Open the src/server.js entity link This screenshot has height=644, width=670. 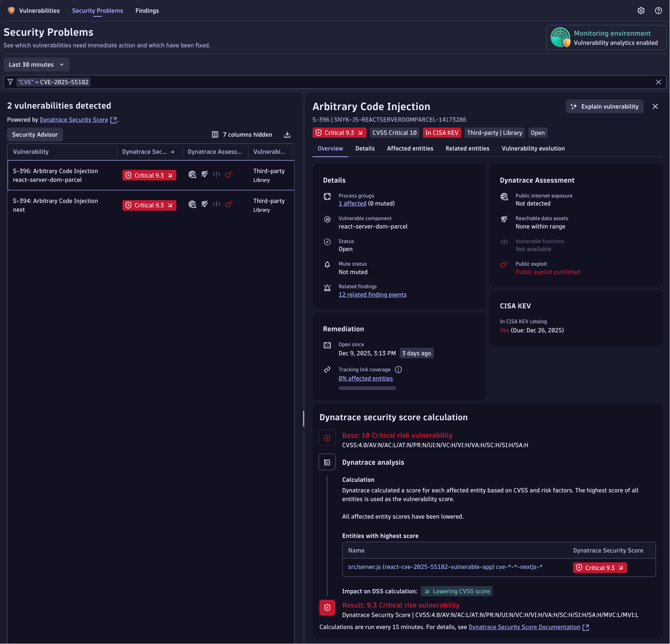(x=445, y=567)
